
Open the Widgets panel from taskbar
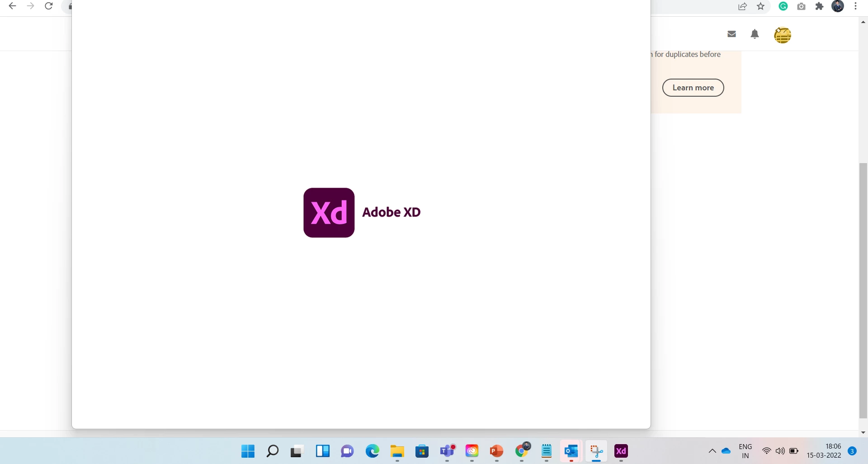click(x=323, y=451)
